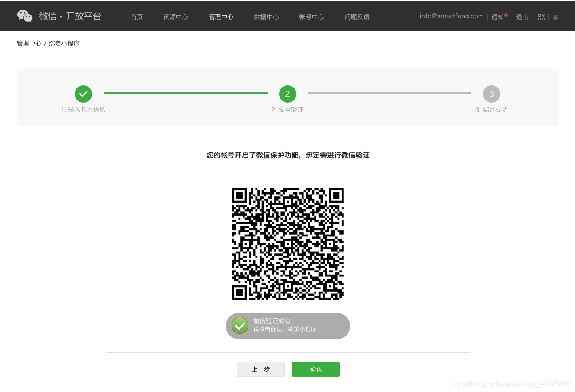The width and height of the screenshot is (575, 392).
Task: Click the 3. 绑定成功 step label
Action: pyautogui.click(x=491, y=110)
